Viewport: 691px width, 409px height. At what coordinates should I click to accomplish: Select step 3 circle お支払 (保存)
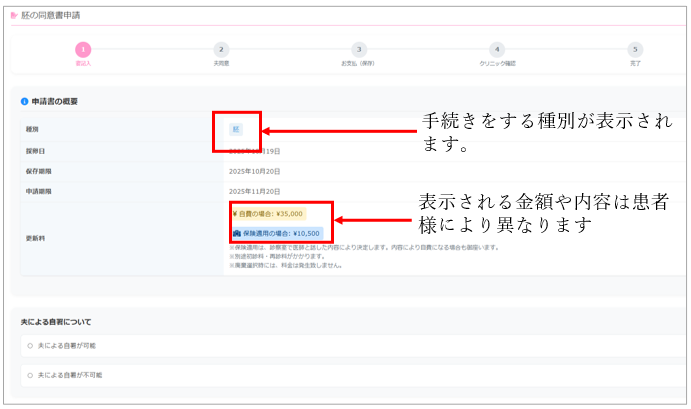(x=359, y=49)
